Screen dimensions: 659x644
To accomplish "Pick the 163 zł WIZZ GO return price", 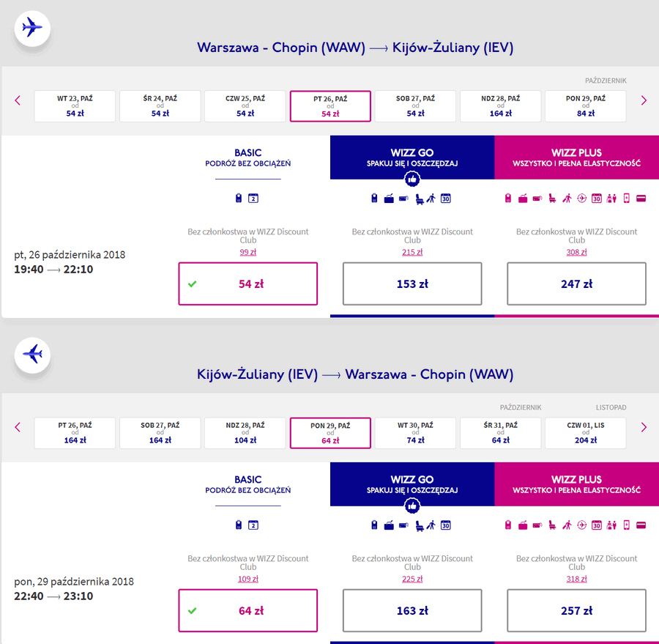I will (x=412, y=610).
